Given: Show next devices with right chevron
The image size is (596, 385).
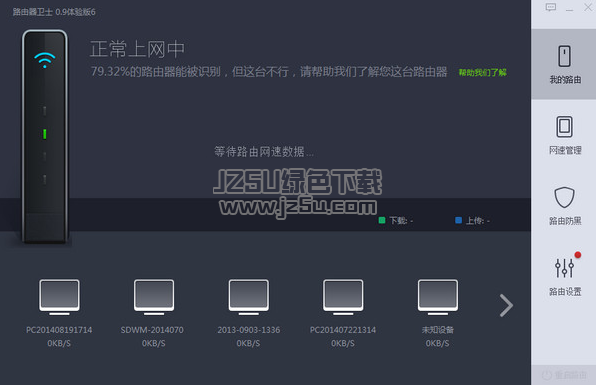Looking at the screenshot, I should pyautogui.click(x=506, y=305).
